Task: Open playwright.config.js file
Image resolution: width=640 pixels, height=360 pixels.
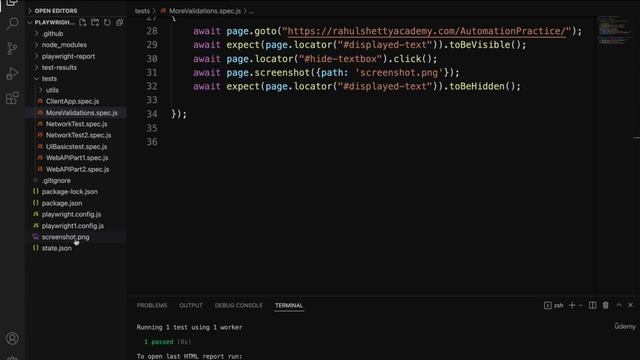Action: (x=71, y=214)
